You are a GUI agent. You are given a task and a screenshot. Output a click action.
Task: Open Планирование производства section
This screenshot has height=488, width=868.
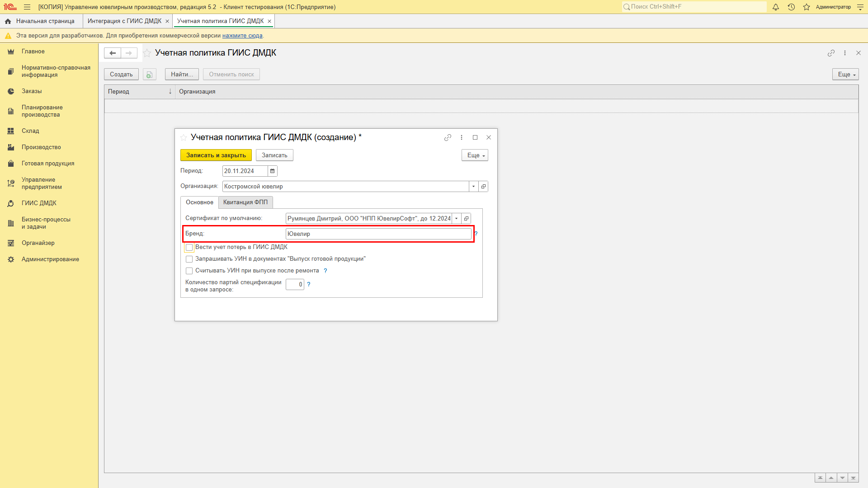(42, 111)
